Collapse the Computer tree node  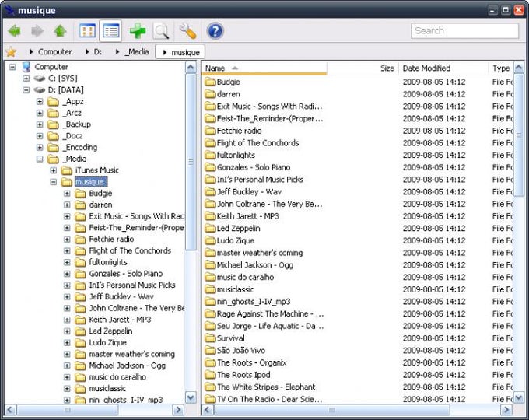(x=12, y=67)
